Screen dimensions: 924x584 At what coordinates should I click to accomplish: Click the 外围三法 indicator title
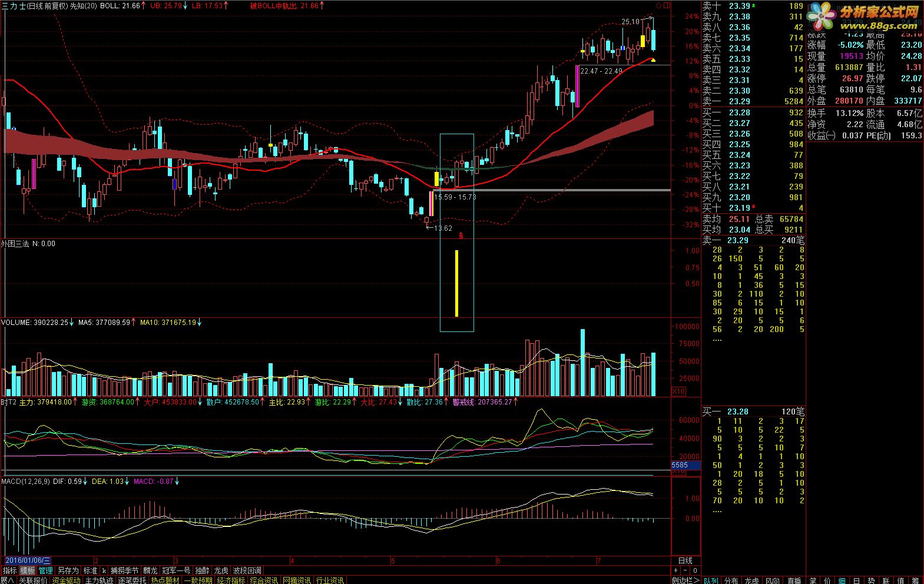click(x=15, y=244)
